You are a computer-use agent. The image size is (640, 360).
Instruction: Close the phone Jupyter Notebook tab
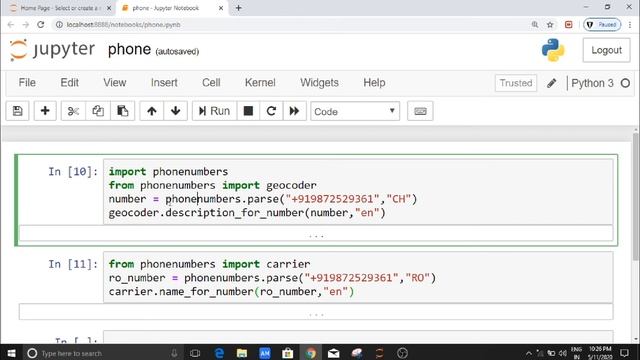(x=221, y=8)
